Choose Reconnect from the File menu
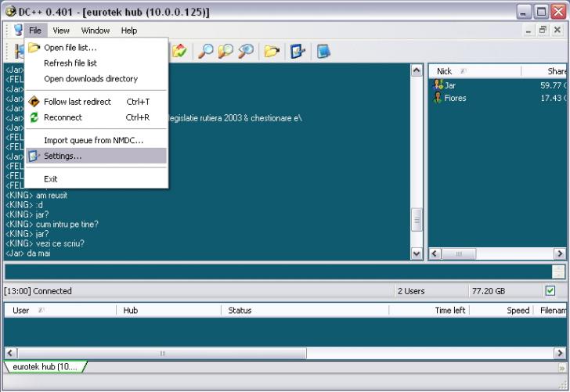Image resolution: width=570 pixels, height=392 pixels. point(63,117)
